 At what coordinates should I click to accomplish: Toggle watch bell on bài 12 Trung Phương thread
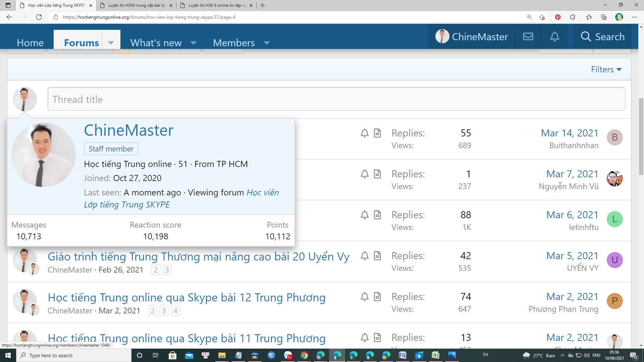click(x=365, y=297)
